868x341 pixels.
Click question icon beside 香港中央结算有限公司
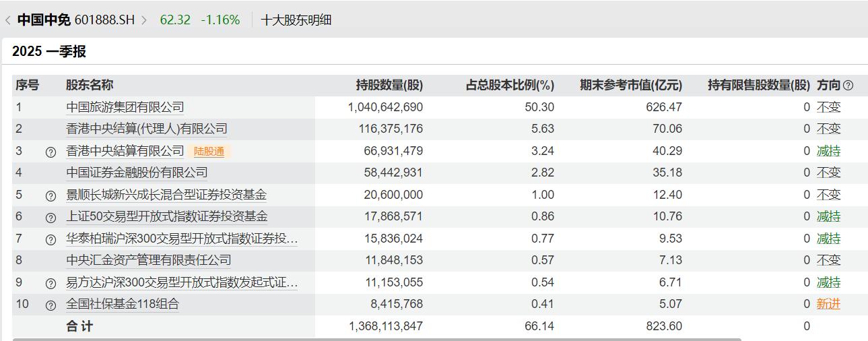[x=51, y=152]
